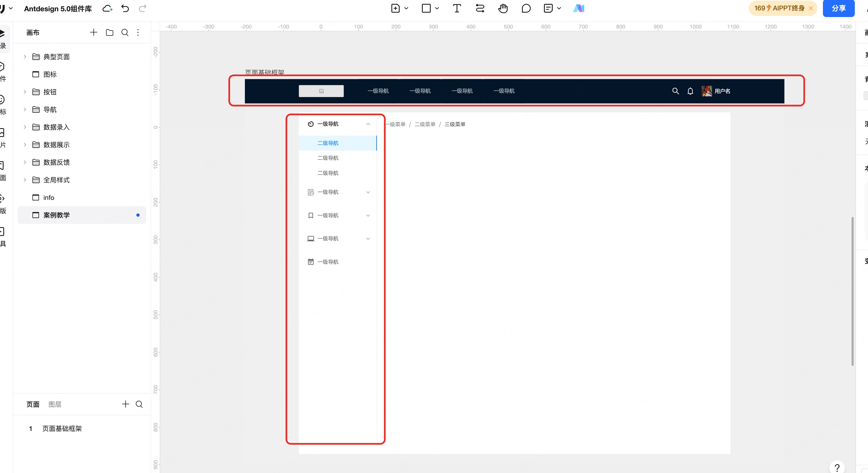
Task: Open the AI assistant gradient icon
Action: click(579, 9)
